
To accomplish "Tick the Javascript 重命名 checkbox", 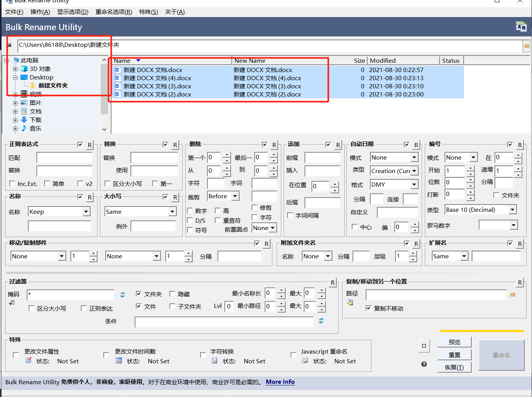I will [x=293, y=355].
